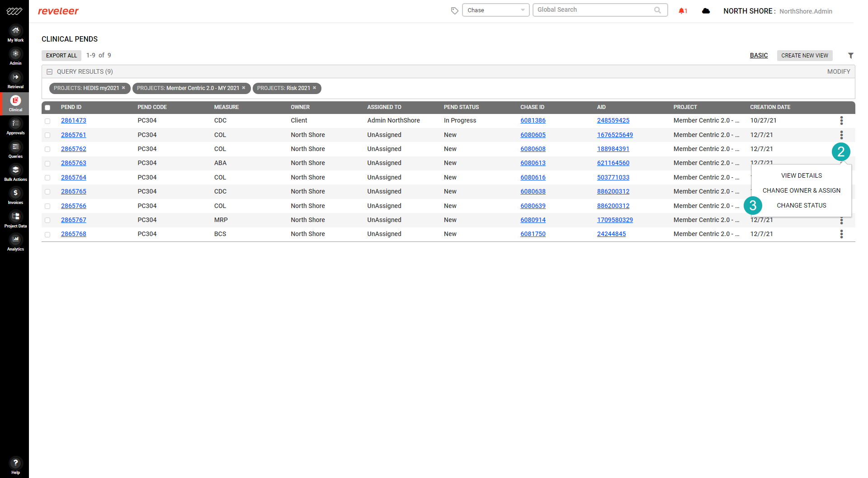Sort by the Chase ID column header

click(x=532, y=107)
